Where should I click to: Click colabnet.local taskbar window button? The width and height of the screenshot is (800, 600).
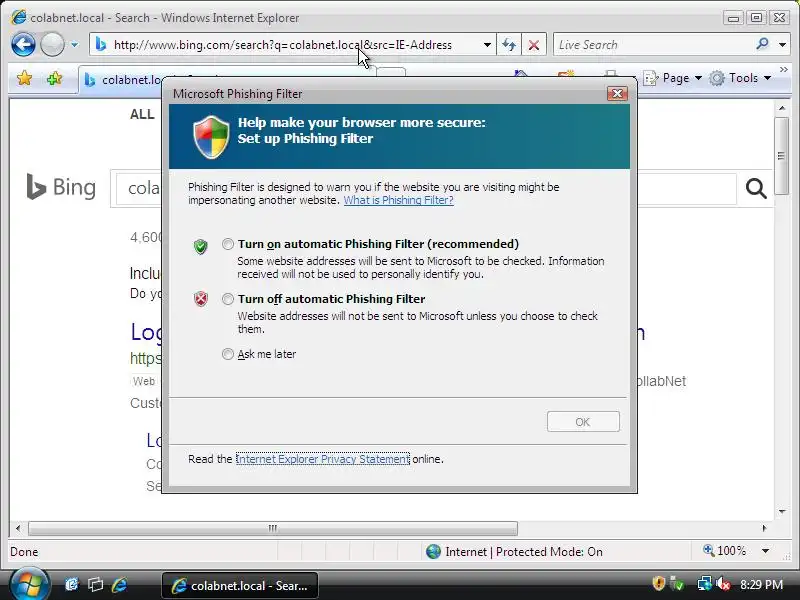coord(240,586)
